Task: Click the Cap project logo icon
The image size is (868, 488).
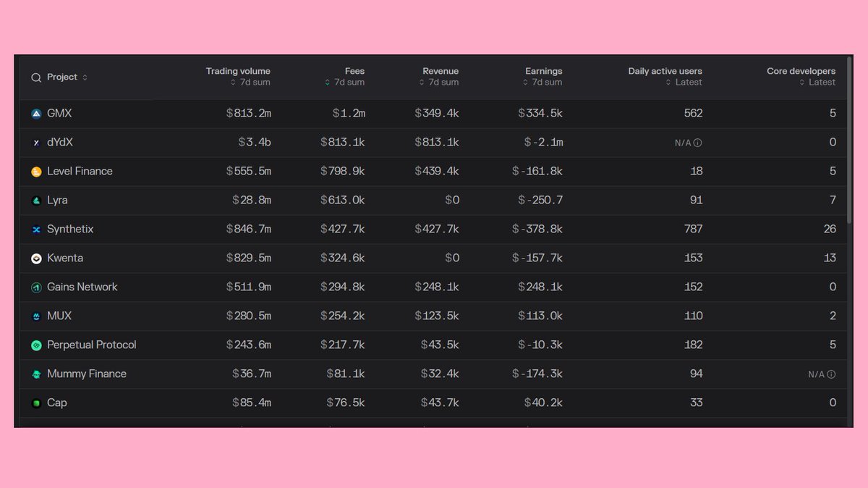Action: pyautogui.click(x=36, y=403)
